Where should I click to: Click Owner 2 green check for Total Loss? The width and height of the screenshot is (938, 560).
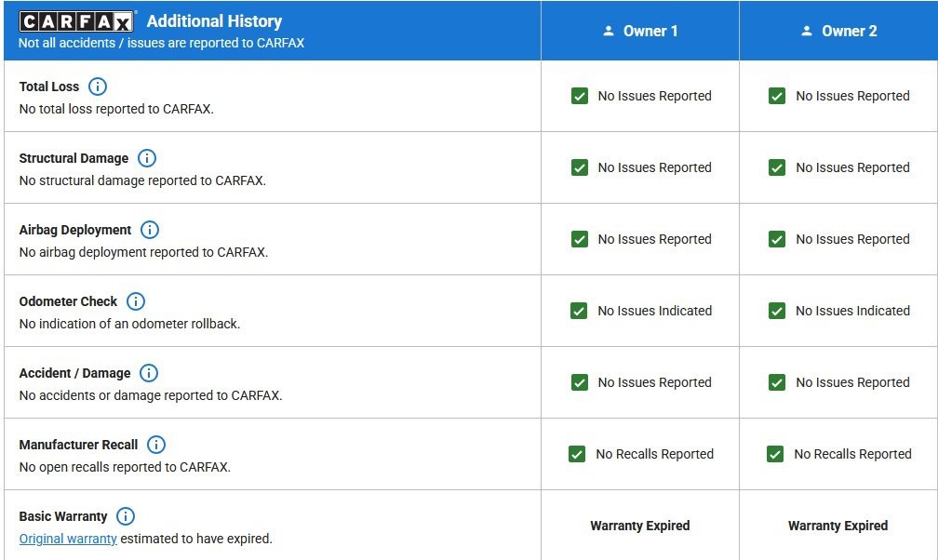click(x=777, y=96)
